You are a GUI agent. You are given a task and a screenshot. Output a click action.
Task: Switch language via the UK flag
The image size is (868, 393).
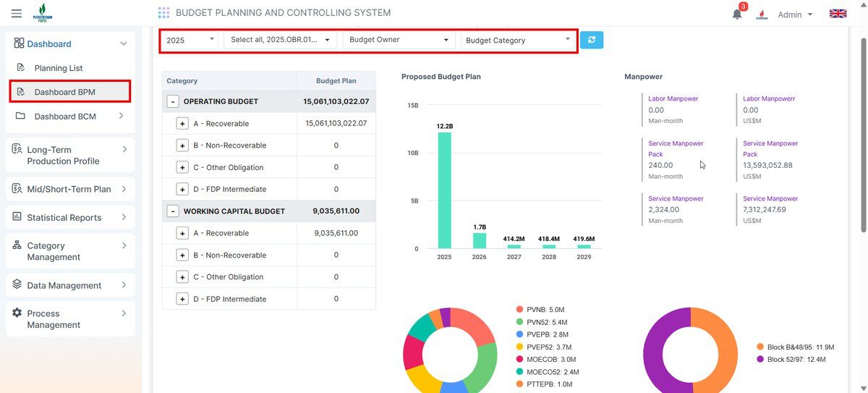coord(838,14)
